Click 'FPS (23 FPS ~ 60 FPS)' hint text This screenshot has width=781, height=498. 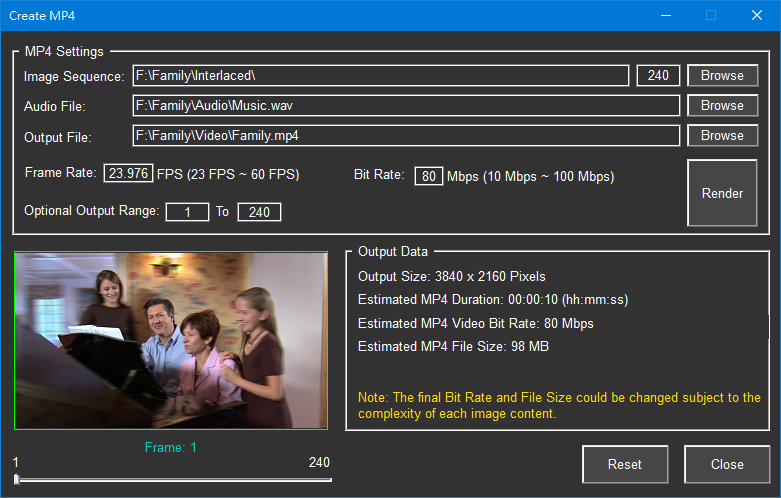point(228,174)
